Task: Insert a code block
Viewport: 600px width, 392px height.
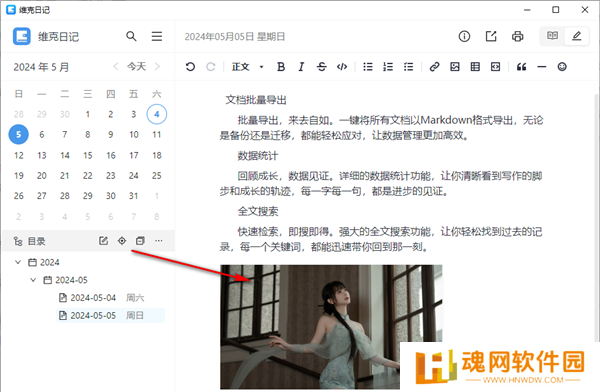Action: pyautogui.click(x=495, y=67)
